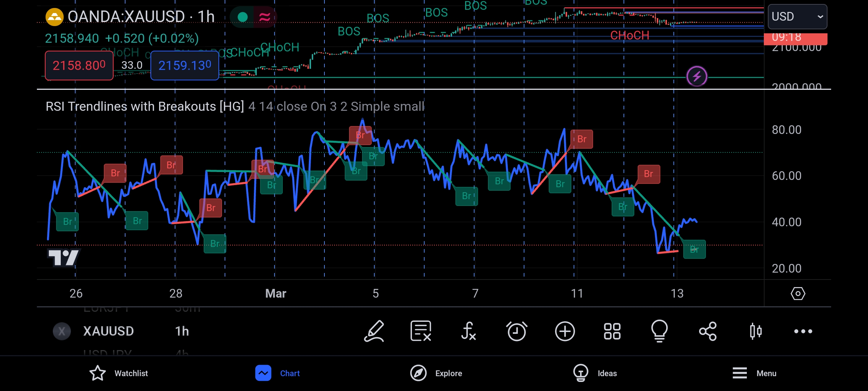Create an alert with the clock icon
The width and height of the screenshot is (868, 391).
tap(516, 331)
